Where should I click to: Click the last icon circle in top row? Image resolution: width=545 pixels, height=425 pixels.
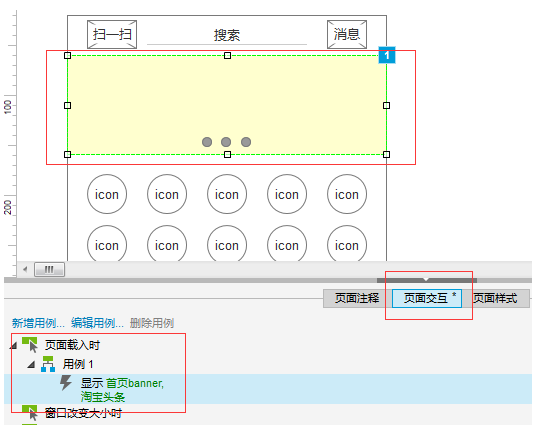pos(347,194)
